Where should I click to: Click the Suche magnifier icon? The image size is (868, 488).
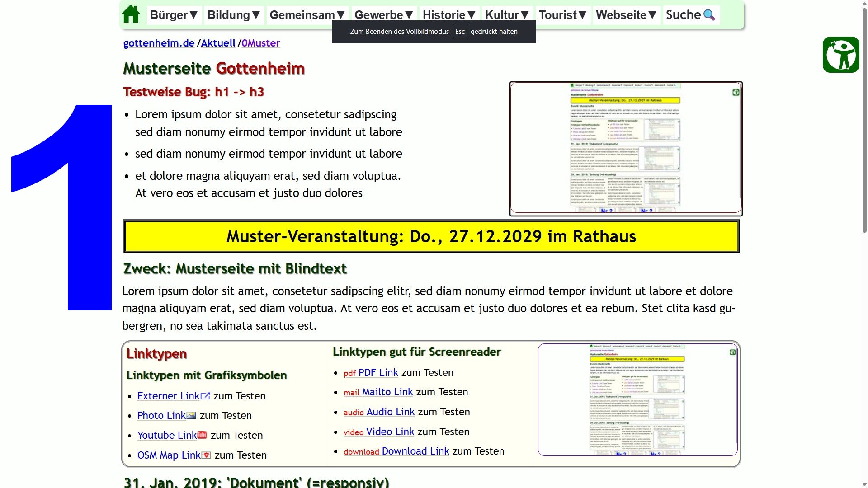pos(709,15)
